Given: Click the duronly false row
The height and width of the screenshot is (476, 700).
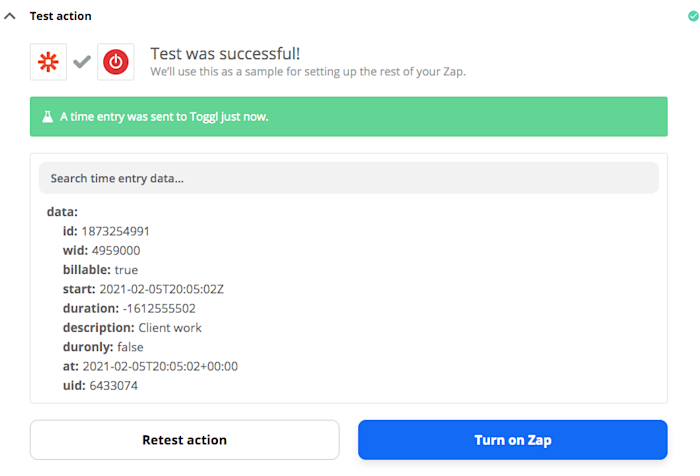Looking at the screenshot, I should [103, 347].
